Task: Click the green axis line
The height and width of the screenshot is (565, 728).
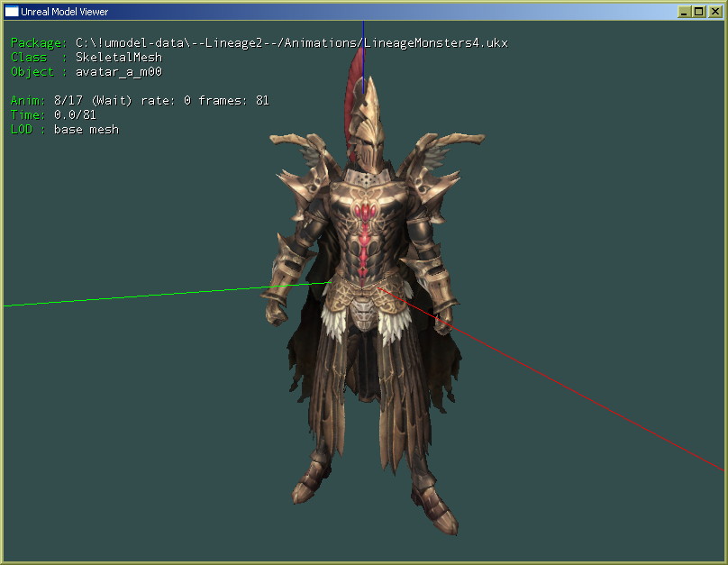Action: click(168, 294)
